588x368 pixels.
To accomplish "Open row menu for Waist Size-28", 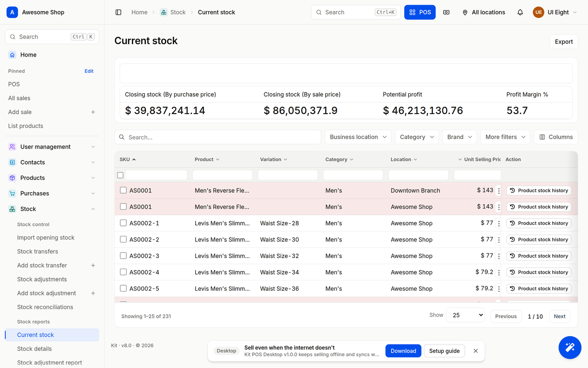I will pyautogui.click(x=499, y=224).
